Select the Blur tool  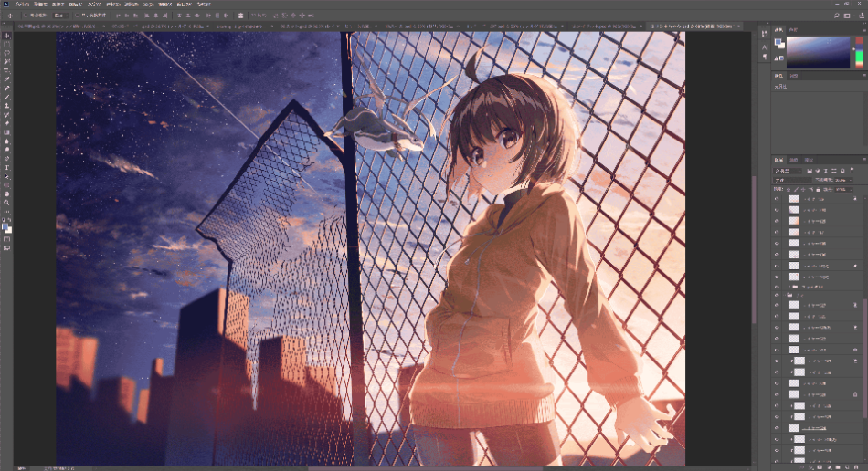[6, 141]
